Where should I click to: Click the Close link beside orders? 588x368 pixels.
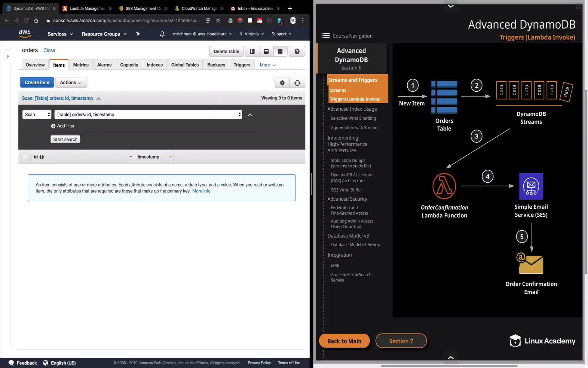coord(49,50)
